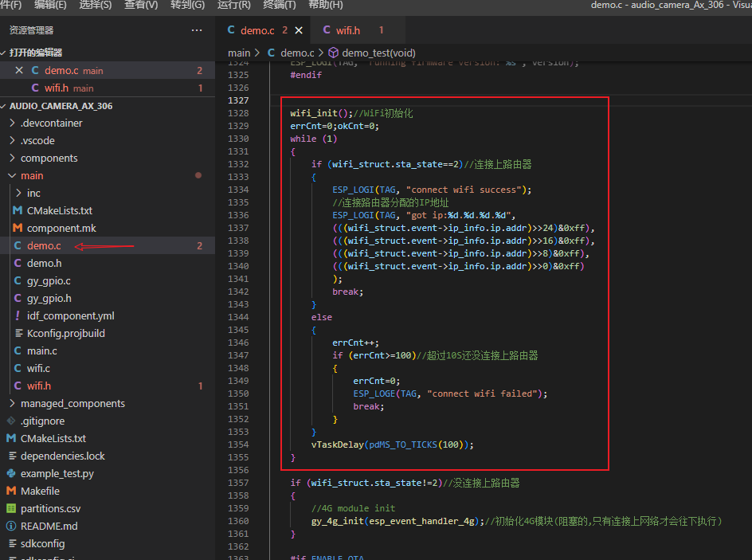The height and width of the screenshot is (560, 752).
Task: Open idf_component.yml file
Action: click(71, 316)
